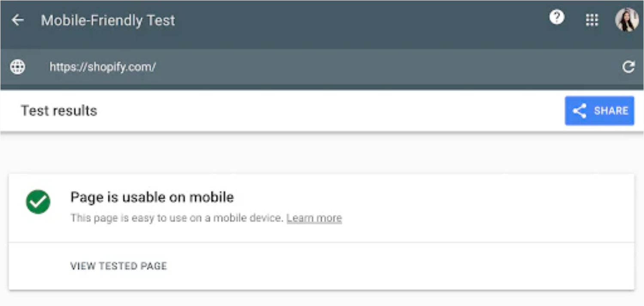This screenshot has width=644, height=306.
Task: Open the account picture thumbnail menu
Action: [x=627, y=19]
